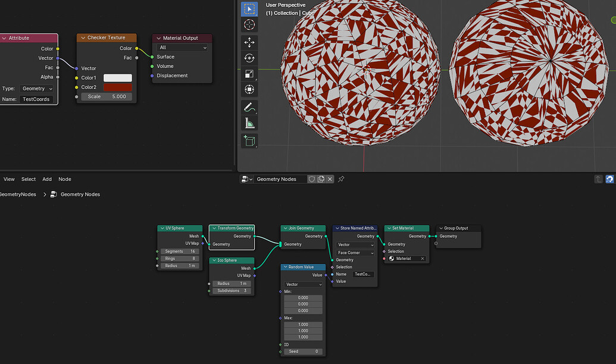Viewport: 616px width, 364px height.
Task: Collapse the Random Value node
Action: point(285,267)
